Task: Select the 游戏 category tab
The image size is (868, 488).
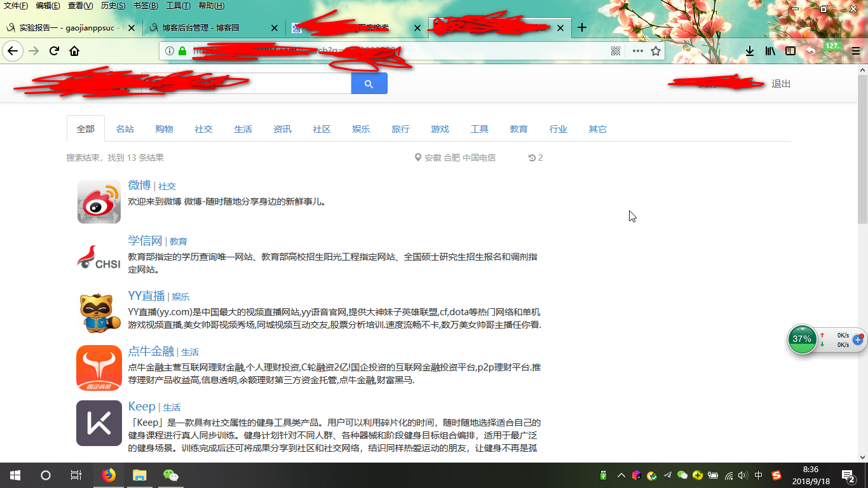Action: tap(440, 129)
